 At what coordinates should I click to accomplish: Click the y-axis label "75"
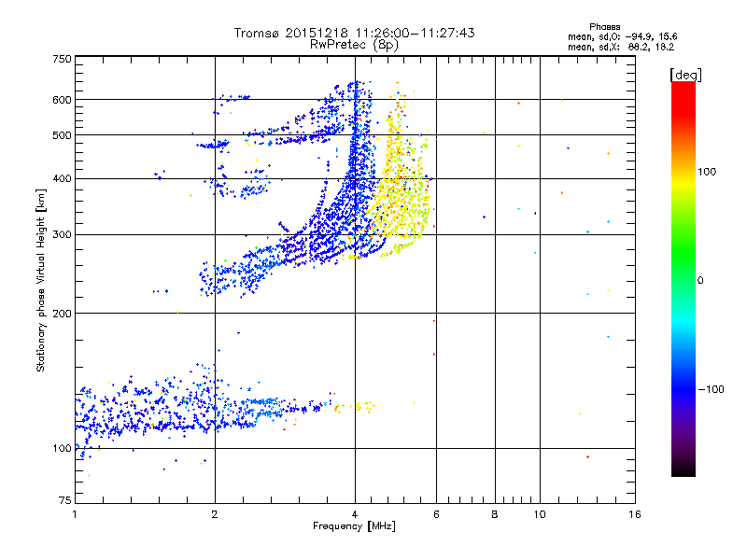(x=65, y=500)
